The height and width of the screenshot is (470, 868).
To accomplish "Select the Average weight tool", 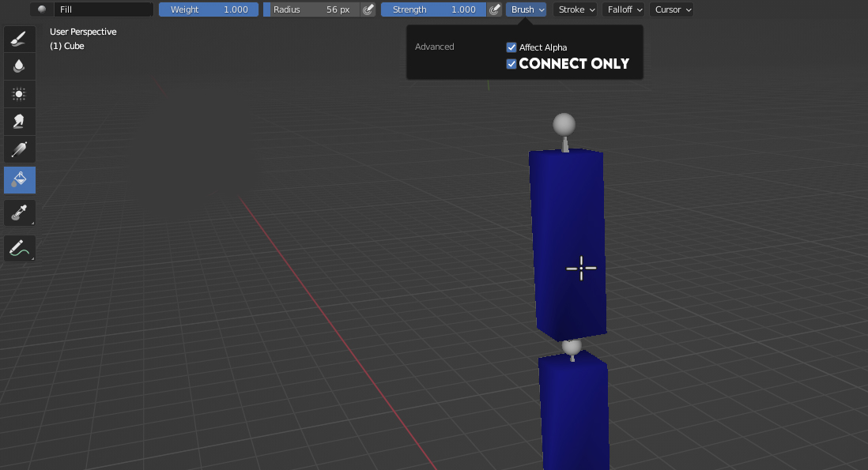I will pyautogui.click(x=20, y=94).
